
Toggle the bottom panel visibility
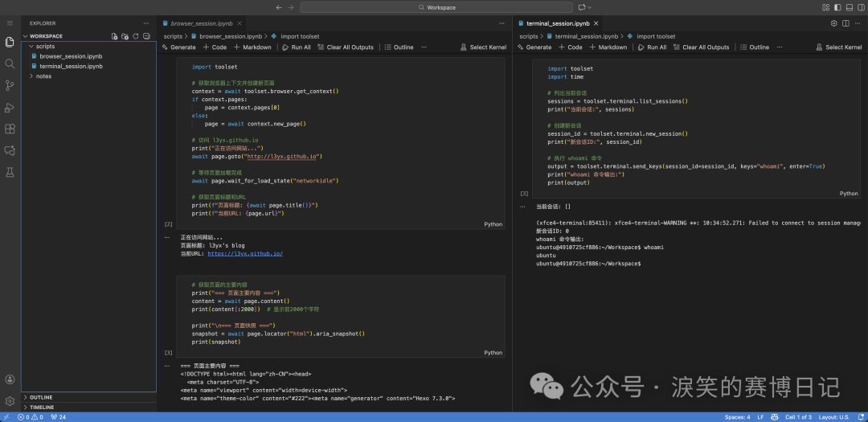(850, 7)
